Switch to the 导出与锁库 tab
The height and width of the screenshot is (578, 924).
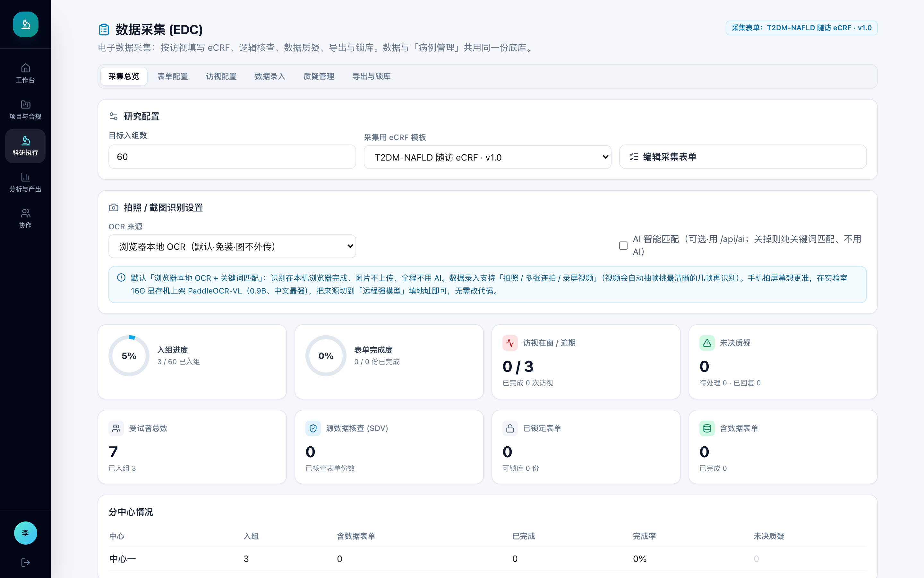(x=372, y=76)
